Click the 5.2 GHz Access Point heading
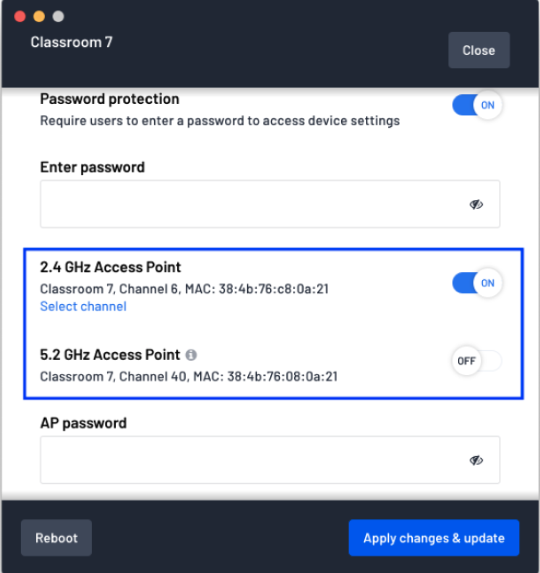 pyautogui.click(x=110, y=355)
